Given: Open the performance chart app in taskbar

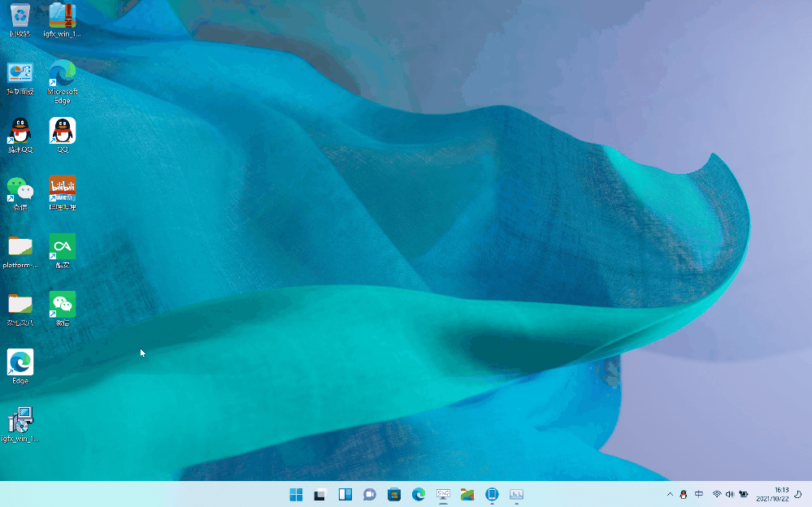Looking at the screenshot, I should (516, 495).
